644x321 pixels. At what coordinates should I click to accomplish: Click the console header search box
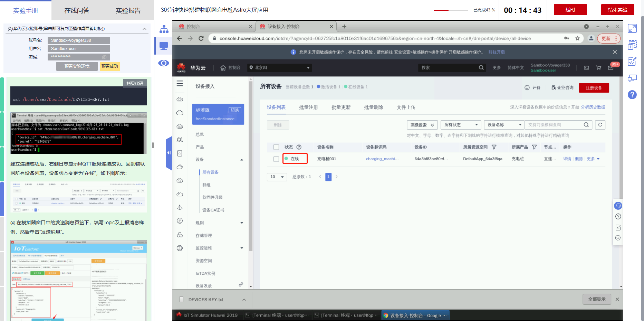[x=449, y=68]
